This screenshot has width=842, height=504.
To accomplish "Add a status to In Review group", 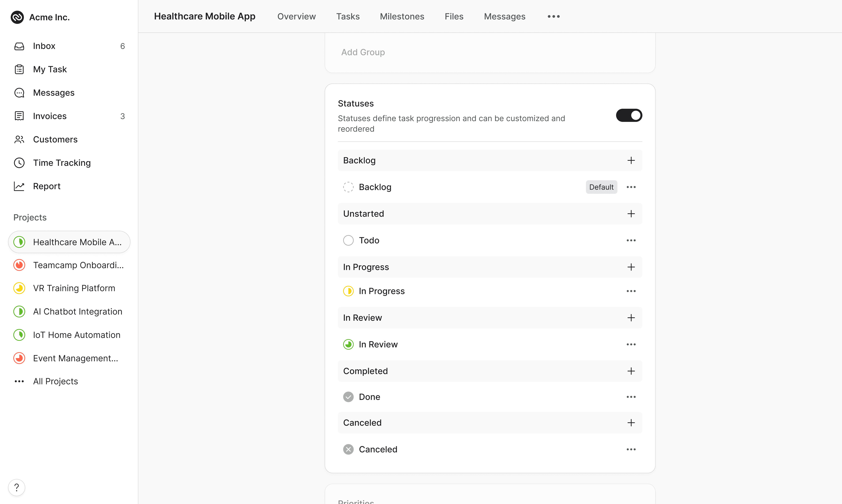I will (631, 318).
